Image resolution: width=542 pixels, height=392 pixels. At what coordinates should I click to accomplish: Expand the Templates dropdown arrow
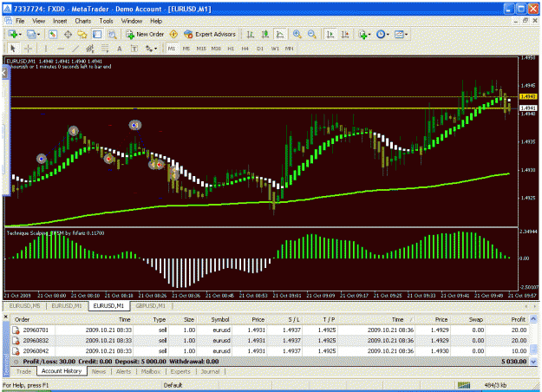(406, 35)
